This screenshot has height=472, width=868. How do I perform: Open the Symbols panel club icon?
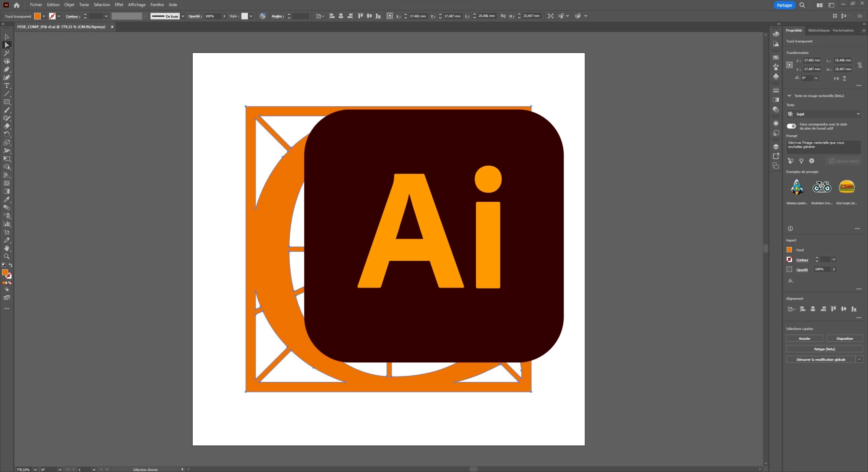click(776, 76)
